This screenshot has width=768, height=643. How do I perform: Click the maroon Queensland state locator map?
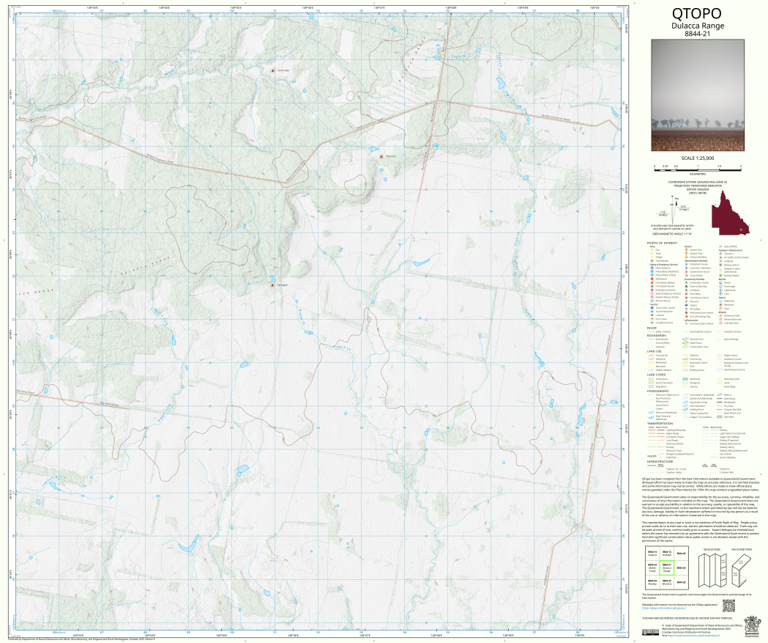click(730, 214)
